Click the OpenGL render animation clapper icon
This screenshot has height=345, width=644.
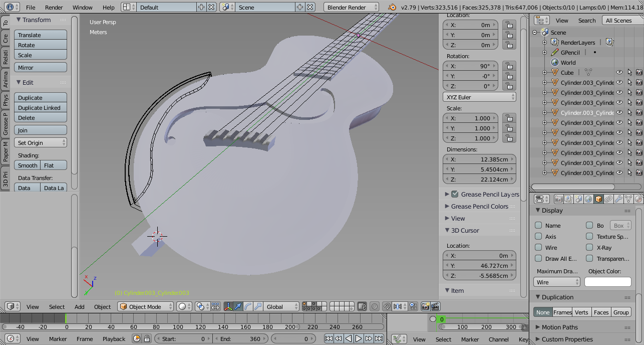tap(435, 306)
